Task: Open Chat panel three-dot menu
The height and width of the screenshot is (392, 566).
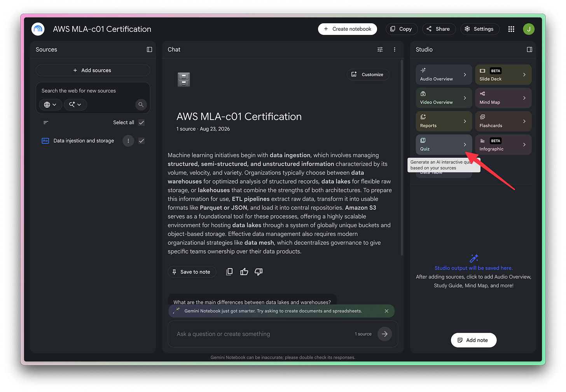Action: click(x=395, y=49)
